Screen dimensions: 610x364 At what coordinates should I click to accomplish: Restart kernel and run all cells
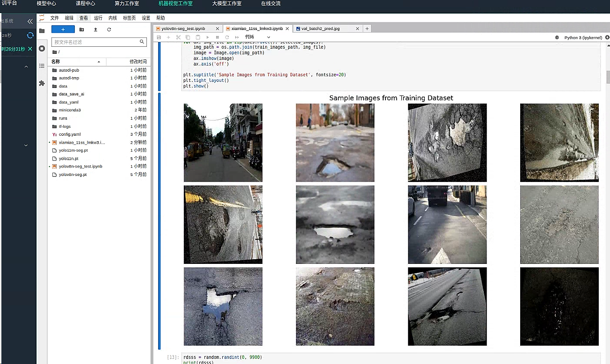tap(237, 37)
